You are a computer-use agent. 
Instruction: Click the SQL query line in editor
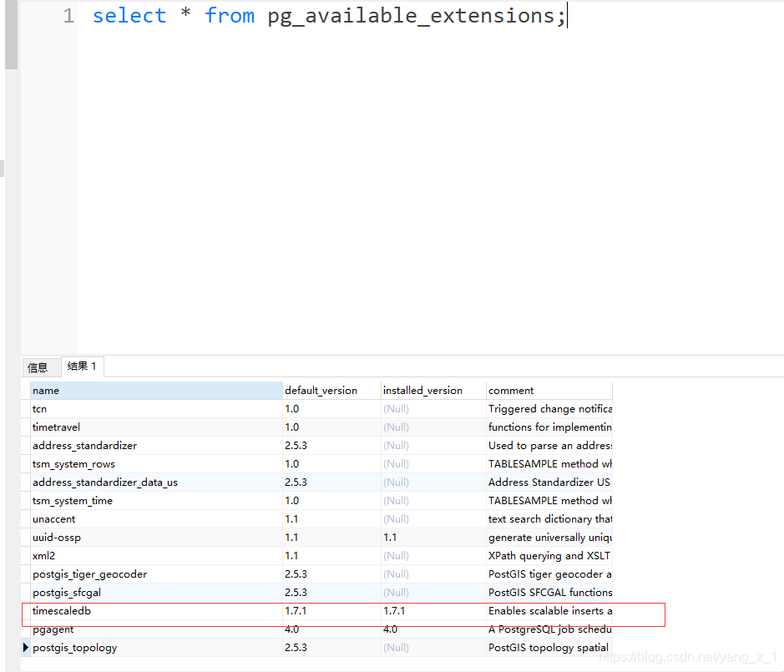point(329,16)
